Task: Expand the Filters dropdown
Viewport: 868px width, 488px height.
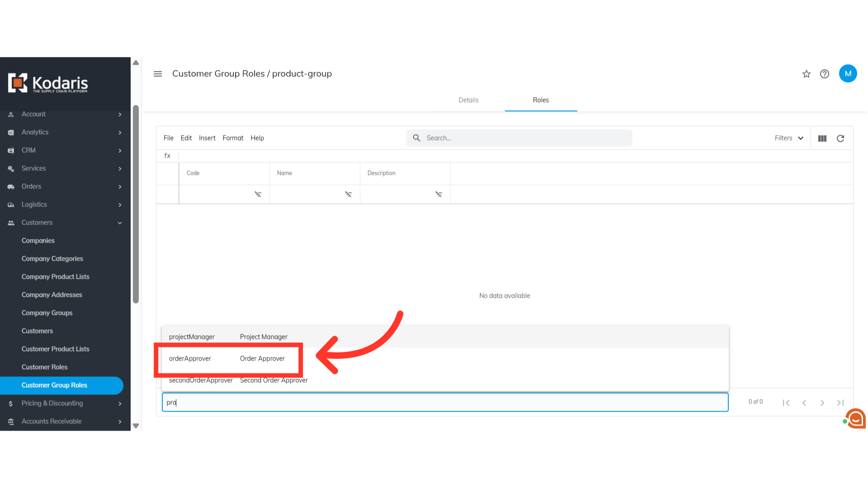Action: tap(789, 138)
